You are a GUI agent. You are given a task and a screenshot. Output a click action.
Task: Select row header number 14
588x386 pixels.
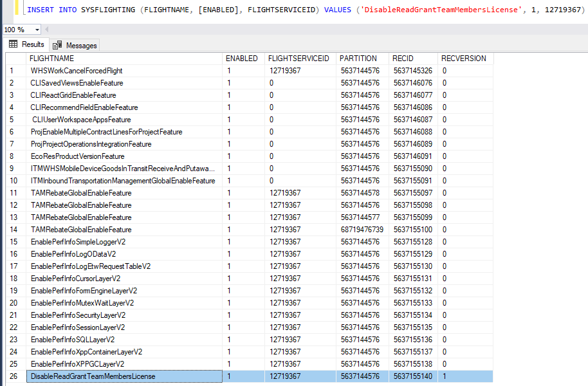15,230
